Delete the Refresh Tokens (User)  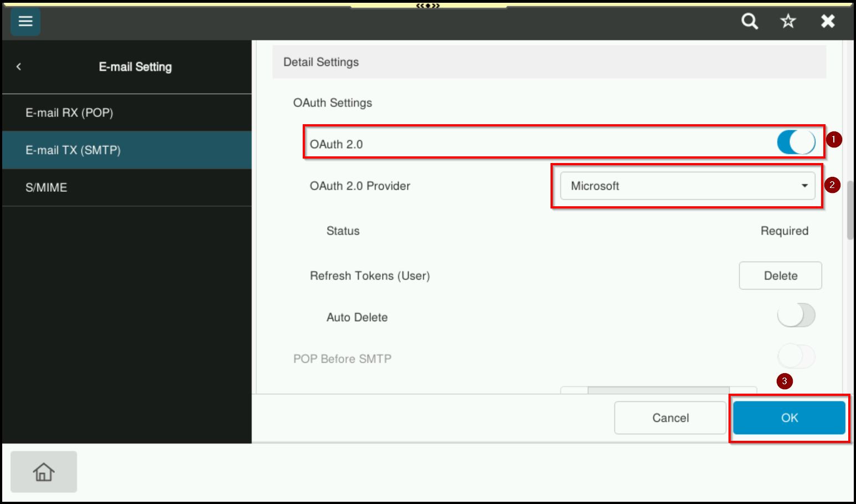coord(779,276)
